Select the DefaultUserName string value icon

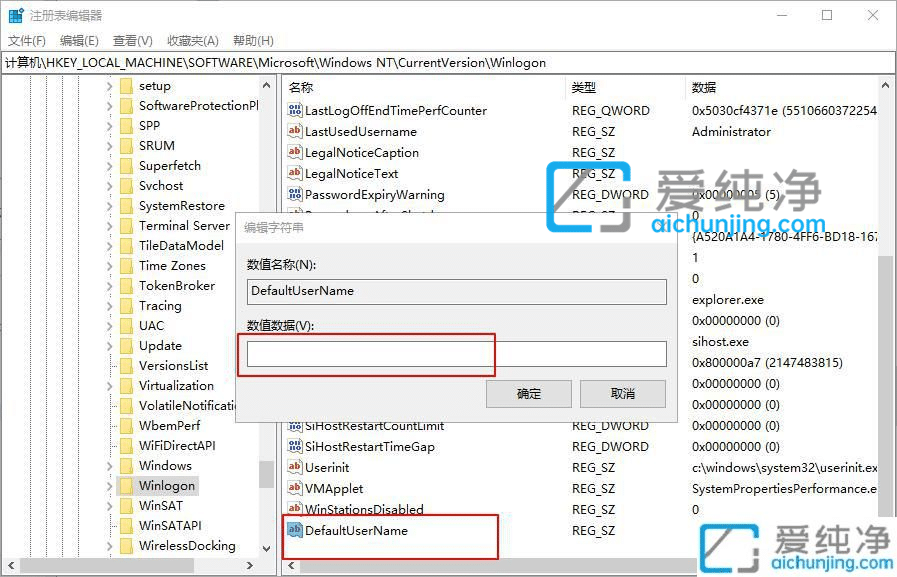pos(295,530)
